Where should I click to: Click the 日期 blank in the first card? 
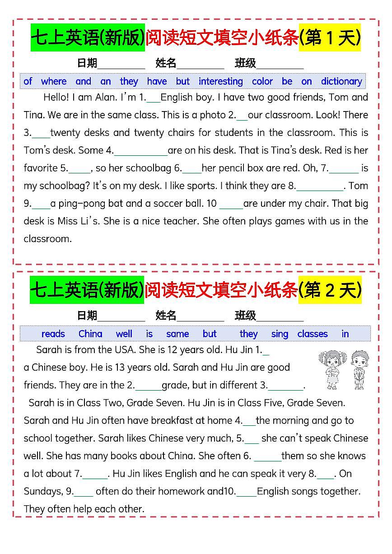(121, 64)
